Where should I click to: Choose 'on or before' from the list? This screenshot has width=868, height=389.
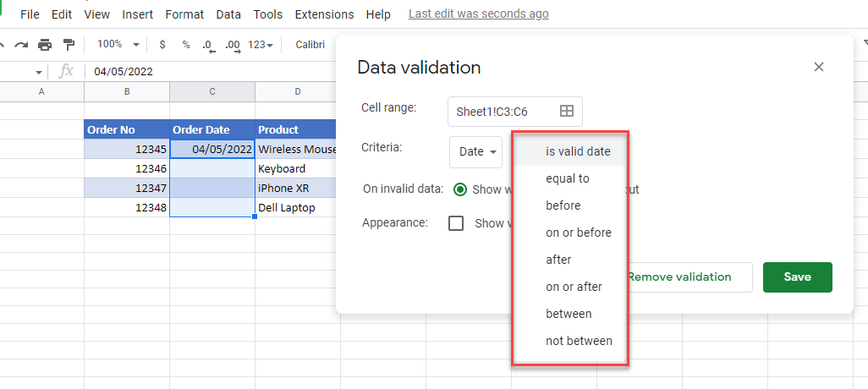click(578, 233)
